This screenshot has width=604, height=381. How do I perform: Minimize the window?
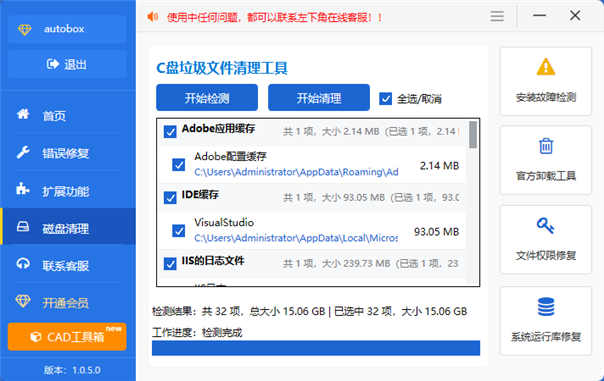click(x=539, y=16)
